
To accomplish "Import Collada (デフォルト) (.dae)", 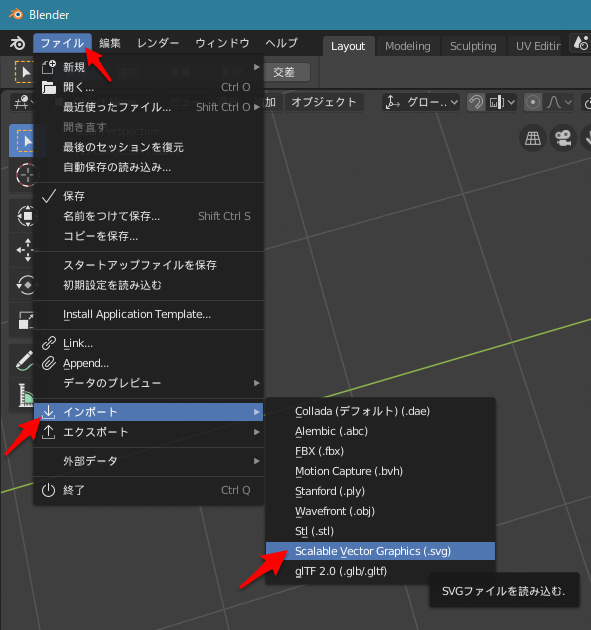I will pyautogui.click(x=380, y=411).
